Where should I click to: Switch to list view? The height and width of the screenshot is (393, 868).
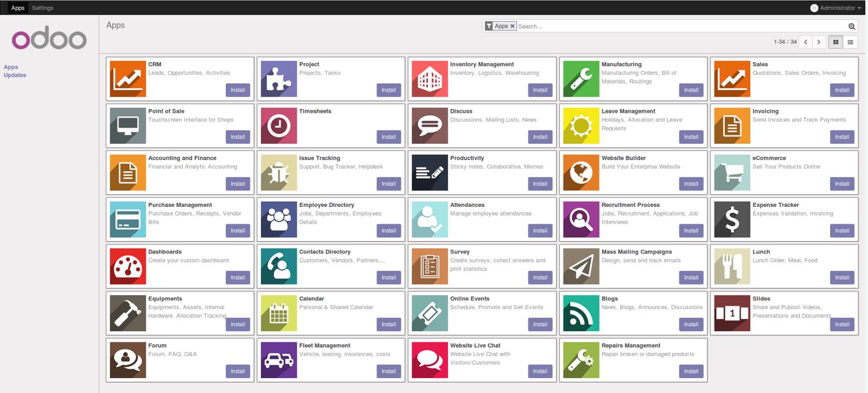[x=850, y=42]
